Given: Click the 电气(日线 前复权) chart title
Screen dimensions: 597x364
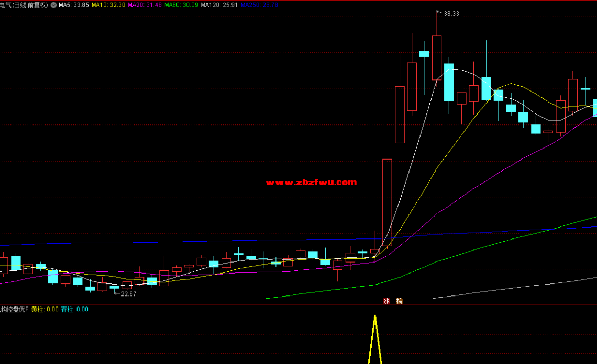Looking at the screenshot, I should (x=24, y=5).
